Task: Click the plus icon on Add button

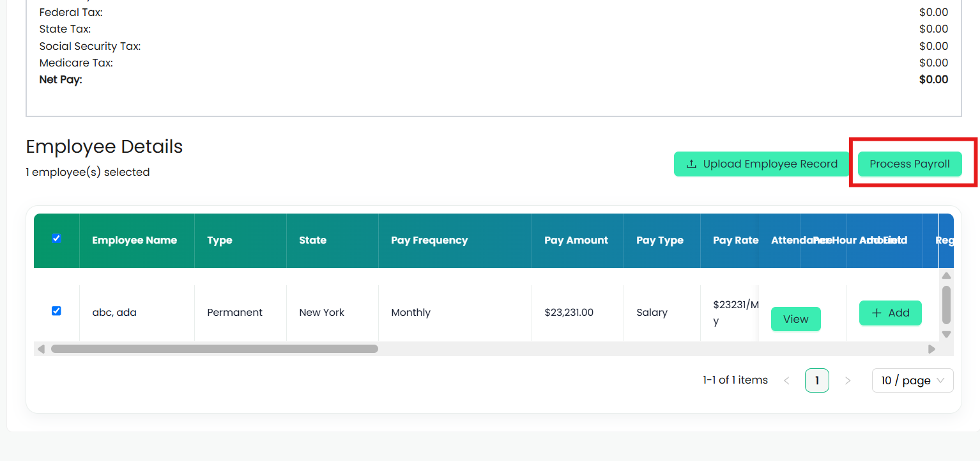Action: coord(877,313)
